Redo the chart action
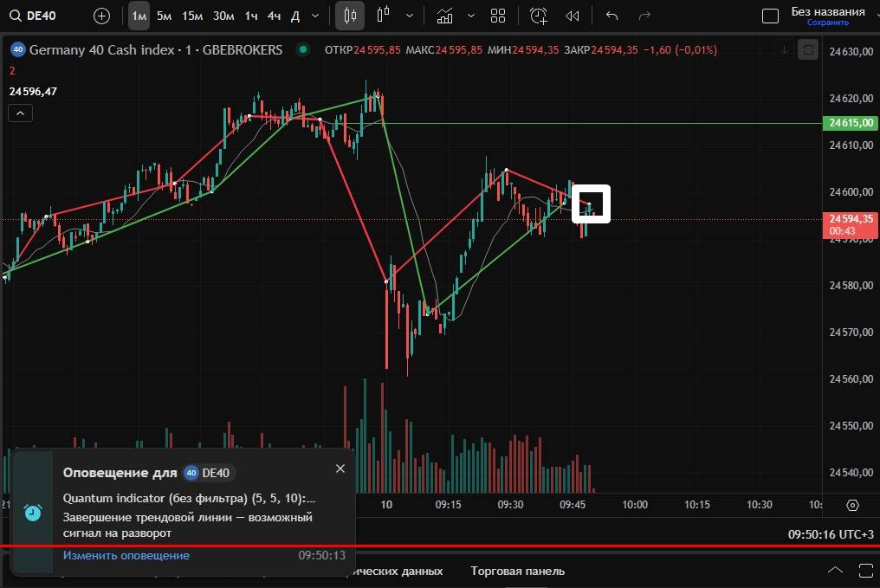880x588 pixels. pos(644,16)
